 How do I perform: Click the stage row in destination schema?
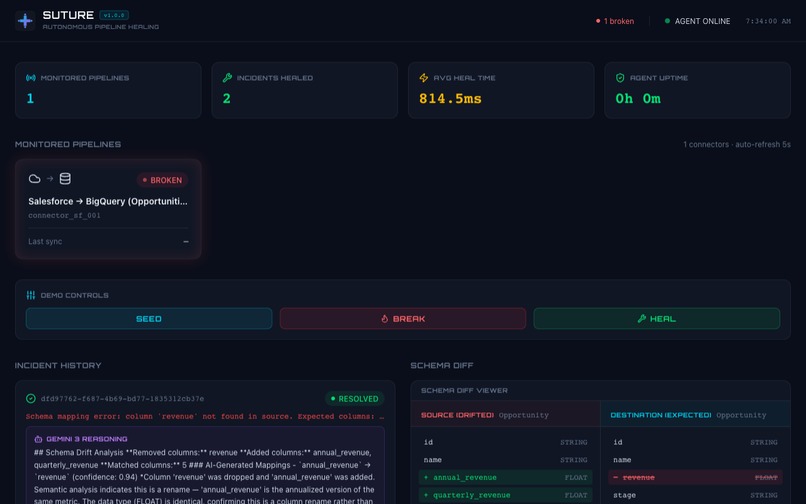tap(695, 495)
